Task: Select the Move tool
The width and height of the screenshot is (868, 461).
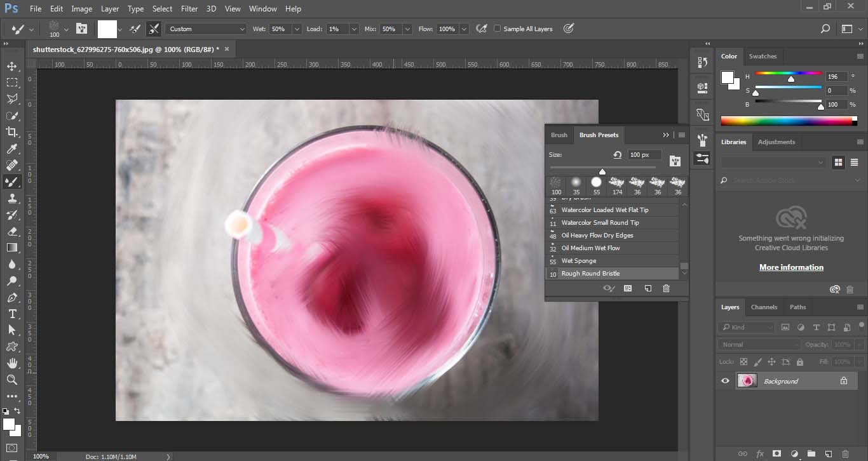Action: point(11,66)
